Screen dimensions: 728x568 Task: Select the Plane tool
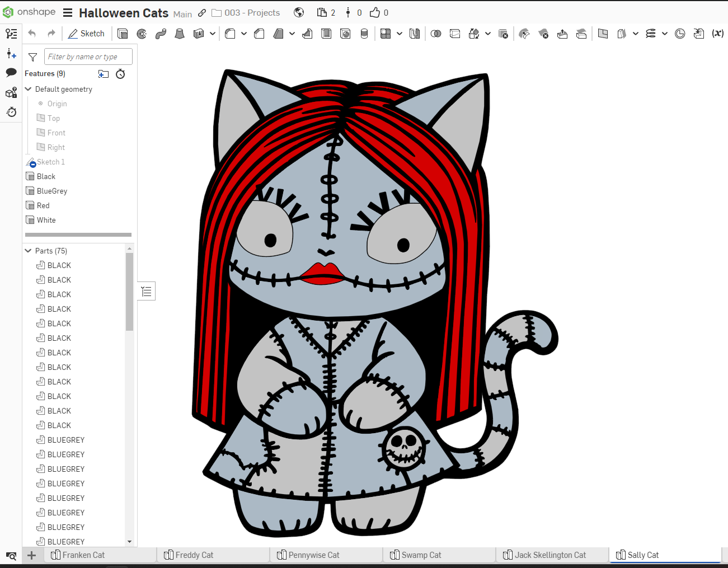pos(603,34)
